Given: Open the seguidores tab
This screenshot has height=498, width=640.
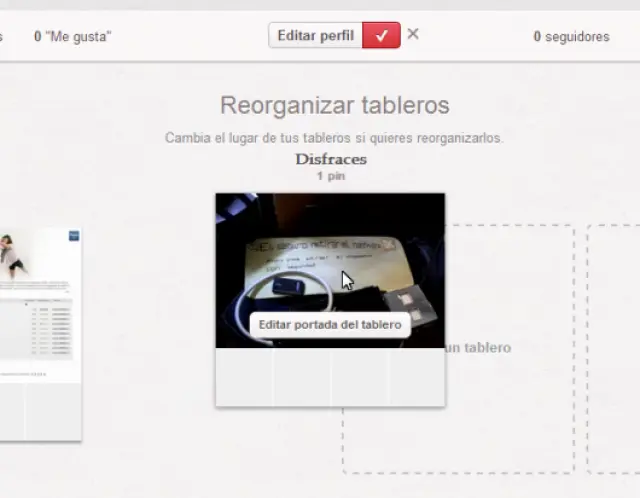Looking at the screenshot, I should tap(571, 37).
